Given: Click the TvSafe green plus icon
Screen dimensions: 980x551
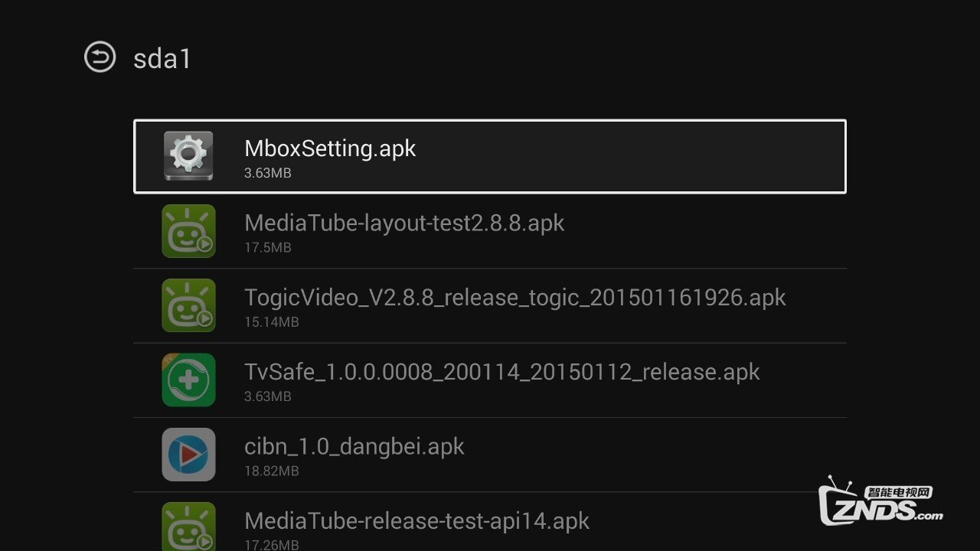Looking at the screenshot, I should pos(188,380).
